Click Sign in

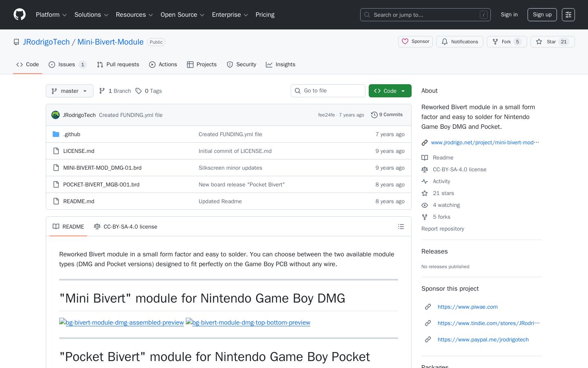coord(509,15)
